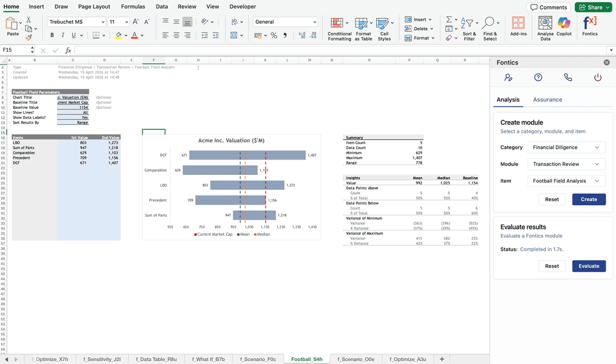Switch to the Assurance tab in Fontics
The image size is (616, 364).
[547, 100]
